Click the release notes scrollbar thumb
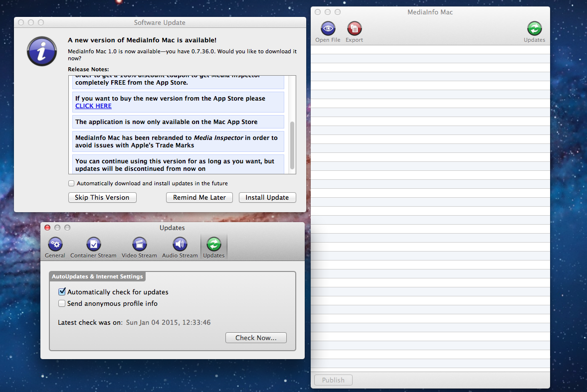Viewport: 587px width, 392px height. [x=292, y=145]
